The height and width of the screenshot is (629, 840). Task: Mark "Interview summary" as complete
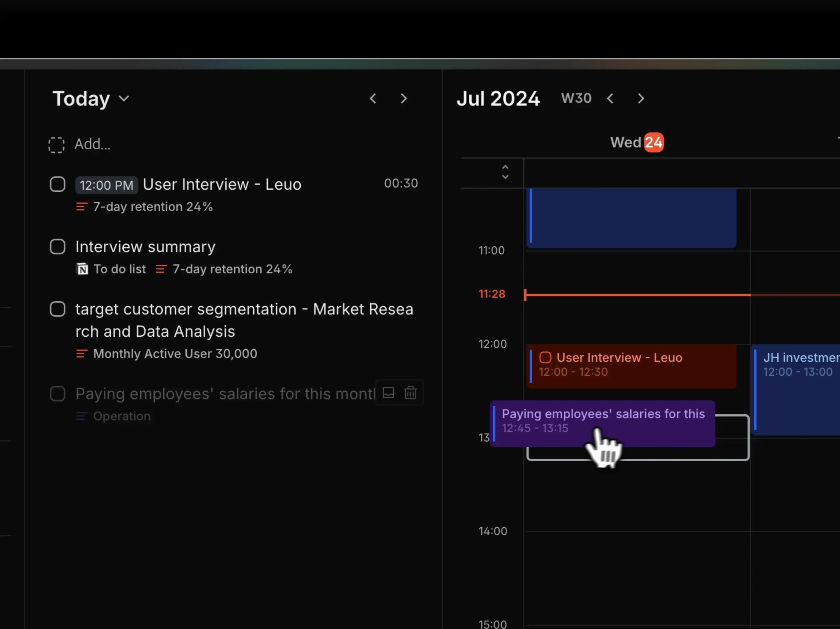(57, 247)
